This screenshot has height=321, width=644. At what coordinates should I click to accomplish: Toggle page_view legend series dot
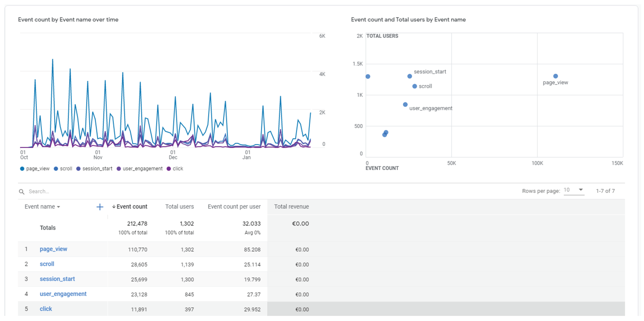[x=22, y=169]
